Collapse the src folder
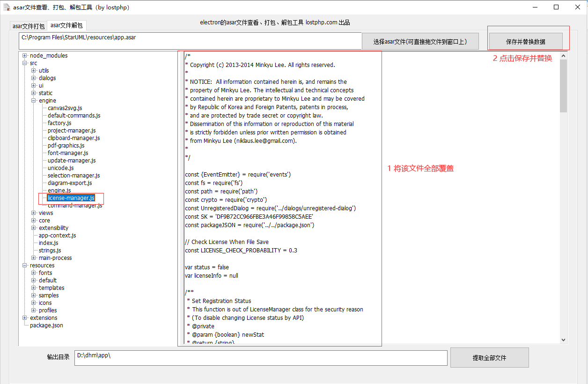This screenshot has width=588, height=384. (24, 63)
